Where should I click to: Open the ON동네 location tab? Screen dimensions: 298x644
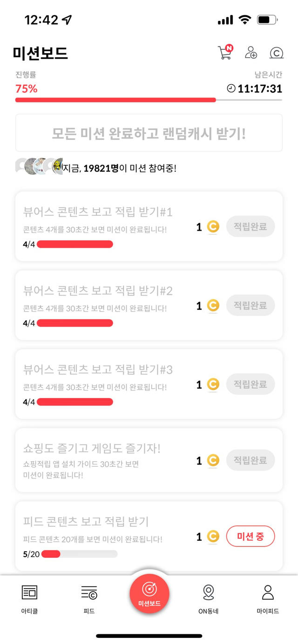pyautogui.click(x=209, y=598)
